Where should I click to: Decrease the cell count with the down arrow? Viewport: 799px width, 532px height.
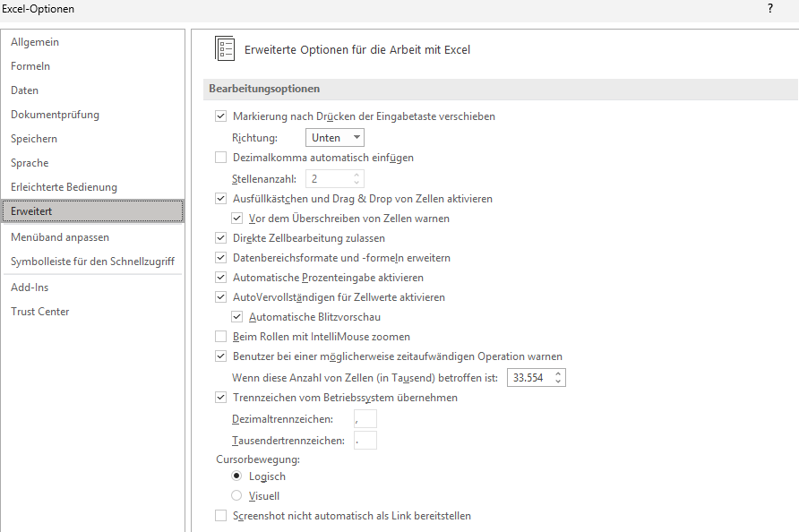[x=558, y=382]
